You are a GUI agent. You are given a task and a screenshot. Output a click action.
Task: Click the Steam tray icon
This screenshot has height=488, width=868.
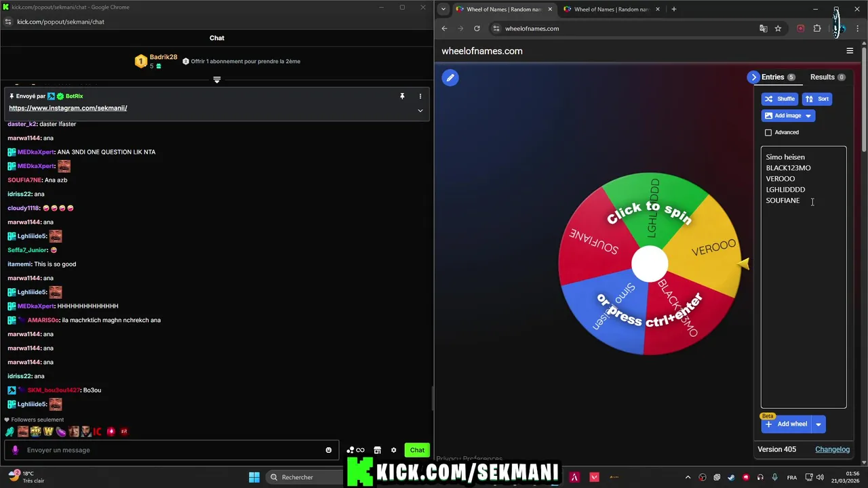(731, 477)
